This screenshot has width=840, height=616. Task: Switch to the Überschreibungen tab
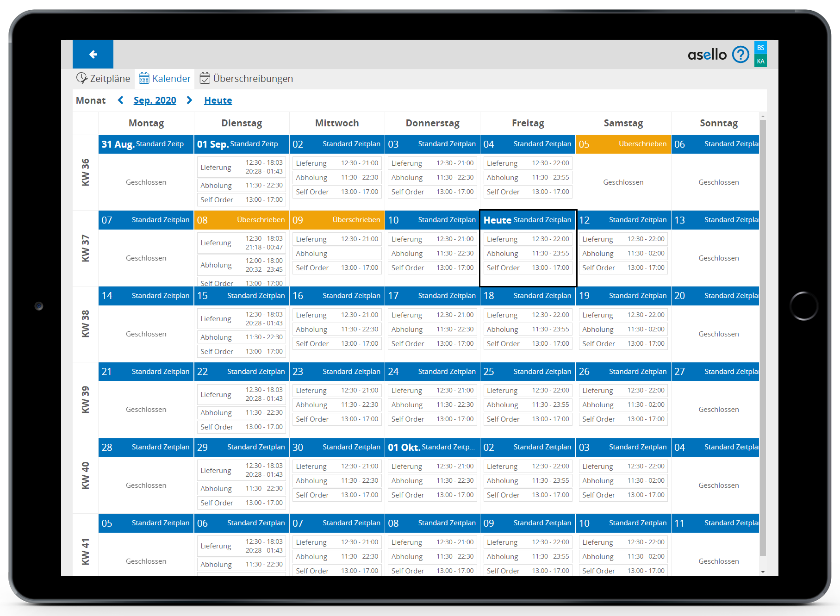tap(253, 79)
